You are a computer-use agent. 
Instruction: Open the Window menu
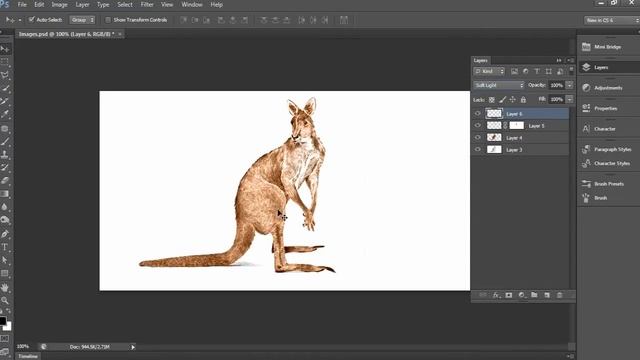[x=192, y=5]
